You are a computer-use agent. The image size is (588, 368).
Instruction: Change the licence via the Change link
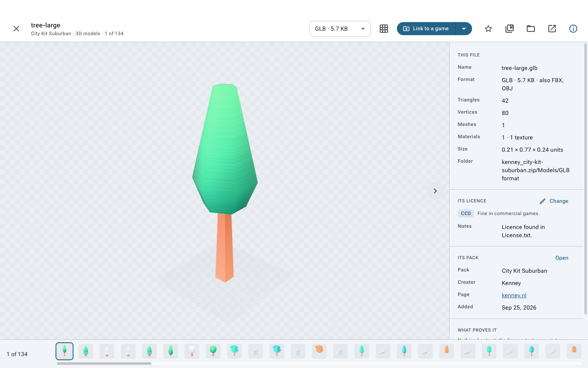(554, 201)
